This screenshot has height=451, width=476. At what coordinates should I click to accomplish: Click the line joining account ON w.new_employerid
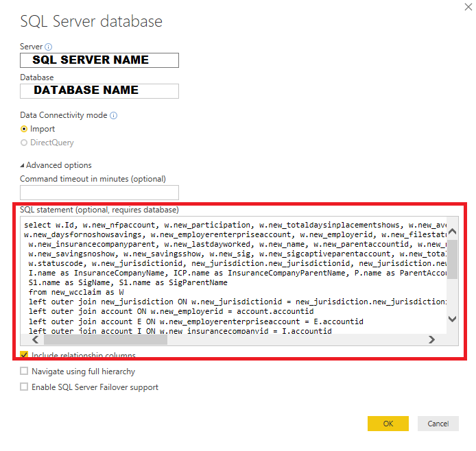(x=171, y=311)
